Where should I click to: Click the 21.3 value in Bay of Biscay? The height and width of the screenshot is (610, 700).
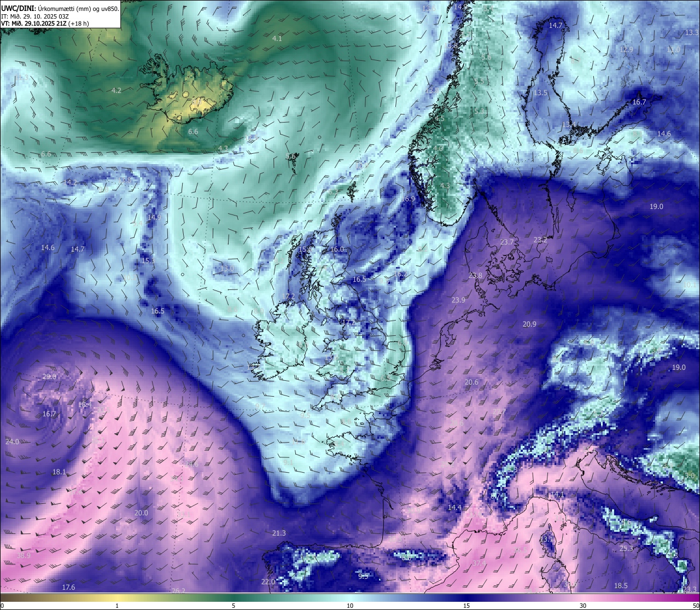click(x=279, y=533)
